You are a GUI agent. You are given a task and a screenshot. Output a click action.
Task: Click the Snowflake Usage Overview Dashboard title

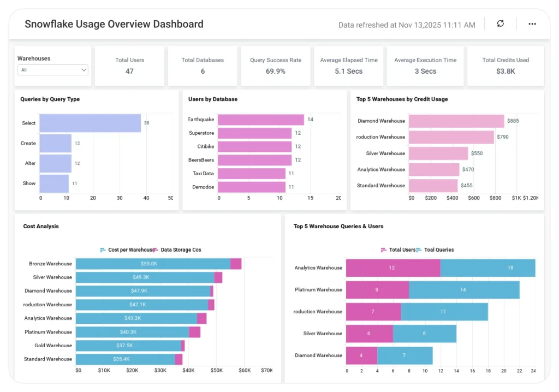114,24
